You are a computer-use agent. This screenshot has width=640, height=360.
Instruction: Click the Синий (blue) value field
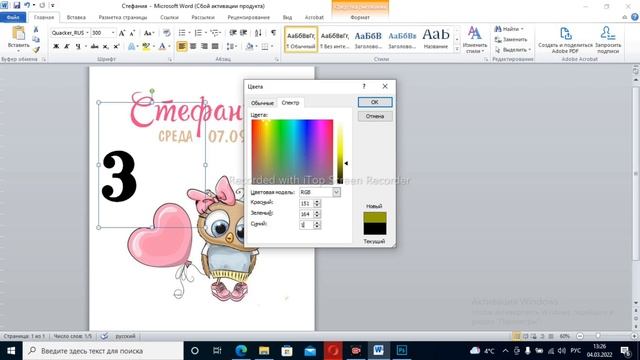(x=306, y=225)
